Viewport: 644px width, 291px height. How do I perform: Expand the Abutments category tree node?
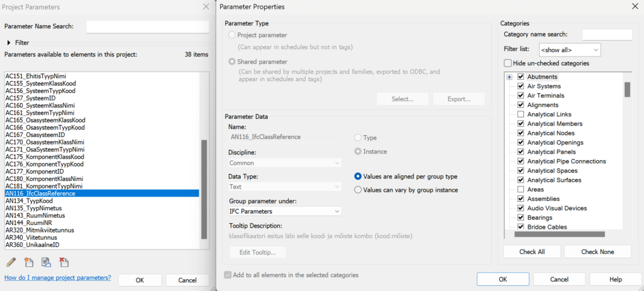point(511,77)
